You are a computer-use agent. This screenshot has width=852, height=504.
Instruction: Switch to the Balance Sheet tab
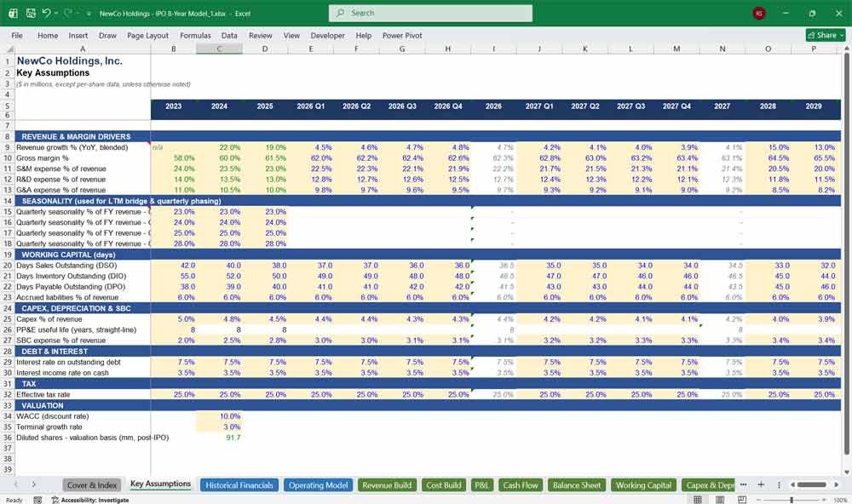pos(577,485)
